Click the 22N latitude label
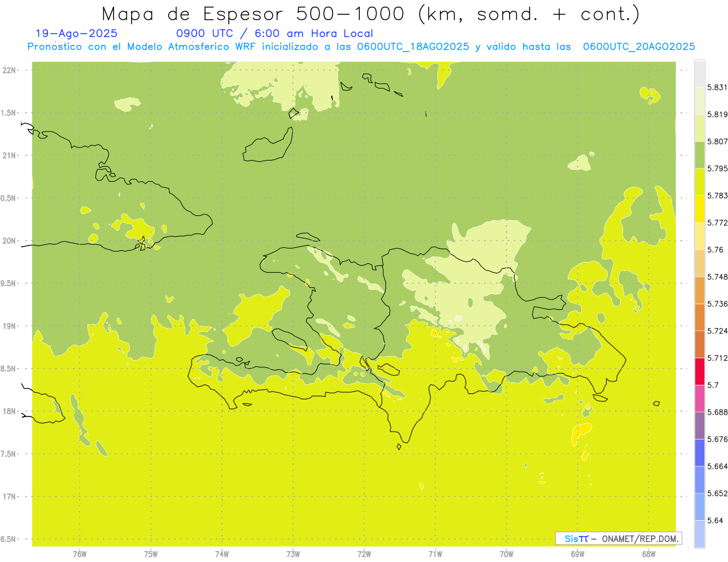Viewport: 728px width, 562px height. click(10, 70)
